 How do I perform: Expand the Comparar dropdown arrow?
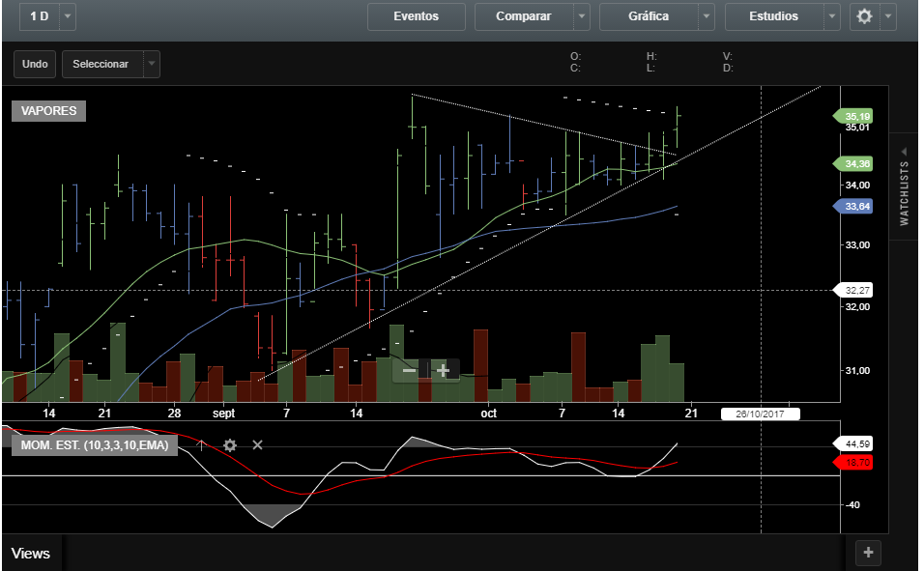(x=581, y=16)
